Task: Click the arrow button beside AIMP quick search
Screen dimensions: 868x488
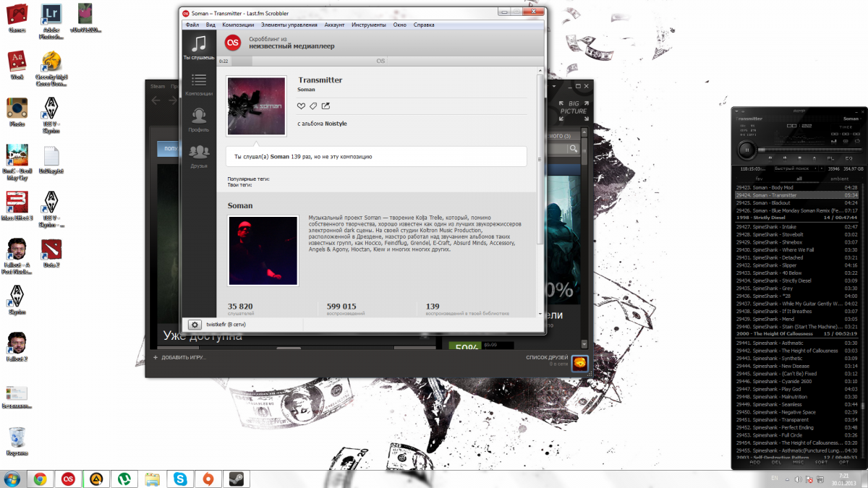Action: [x=821, y=168]
